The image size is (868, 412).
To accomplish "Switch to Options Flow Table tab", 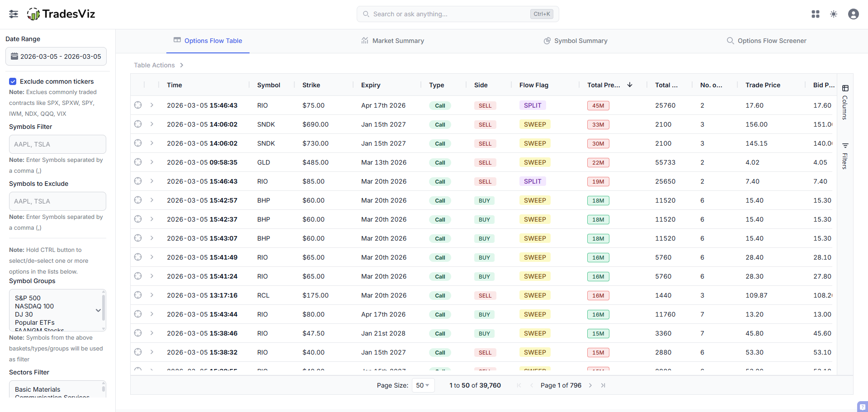I will point(208,41).
